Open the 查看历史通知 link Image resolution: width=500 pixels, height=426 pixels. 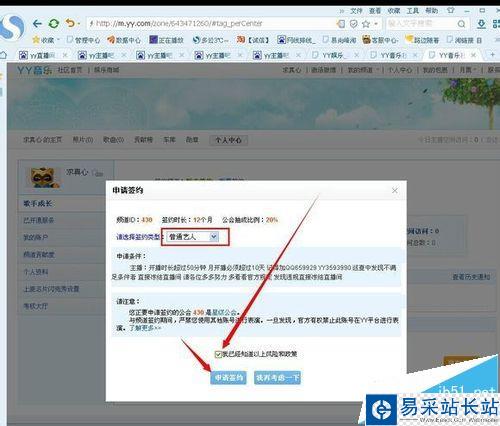pyautogui.click(x=471, y=277)
